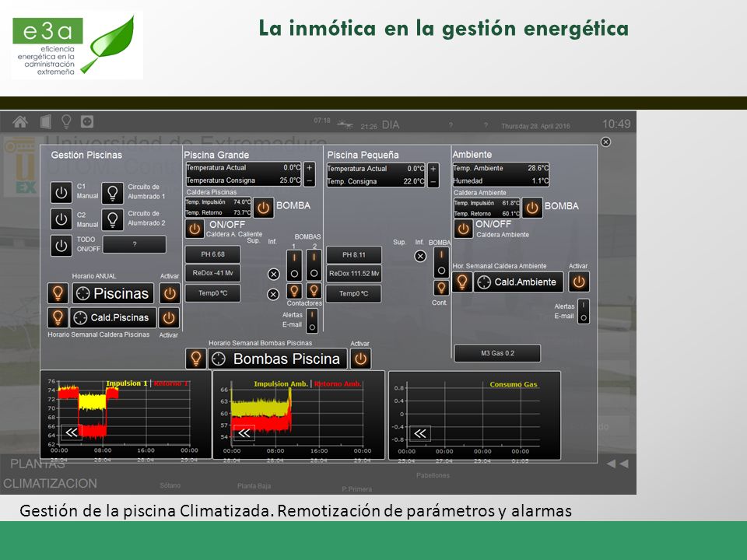Activate Piscinas annual schedule power icon
Screen dimensions: 747x560
[x=170, y=293]
